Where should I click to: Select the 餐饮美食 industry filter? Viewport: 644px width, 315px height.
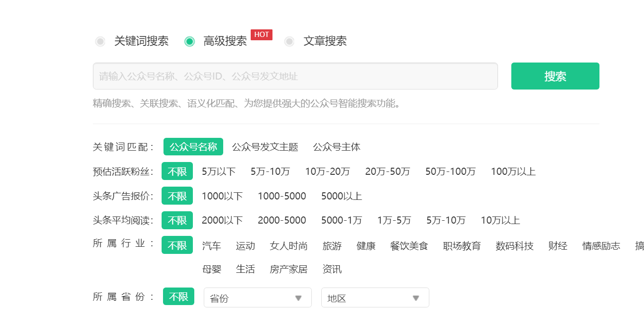click(409, 246)
